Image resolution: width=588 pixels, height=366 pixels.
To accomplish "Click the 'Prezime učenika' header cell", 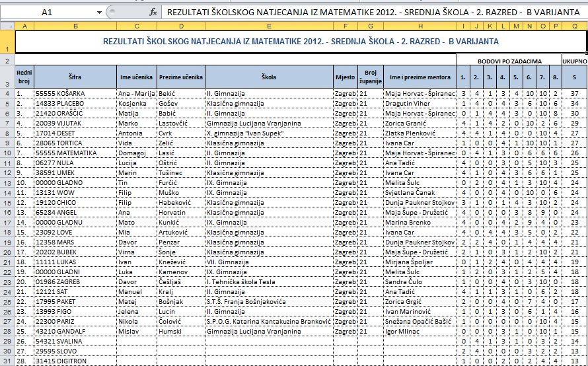I will (x=181, y=77).
